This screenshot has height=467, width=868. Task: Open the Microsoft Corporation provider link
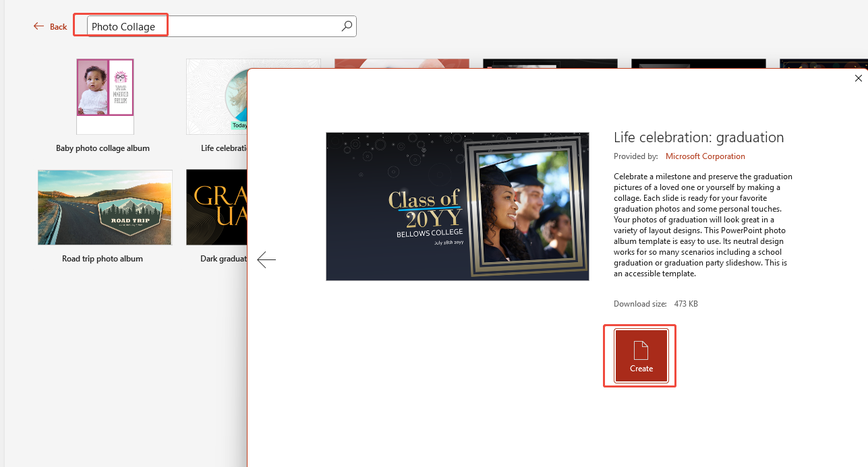click(705, 156)
